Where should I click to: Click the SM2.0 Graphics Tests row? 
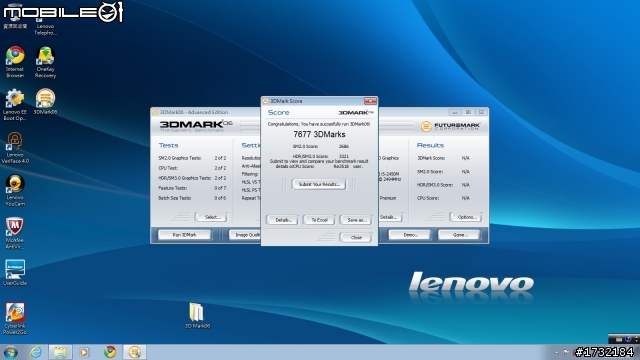(x=192, y=158)
